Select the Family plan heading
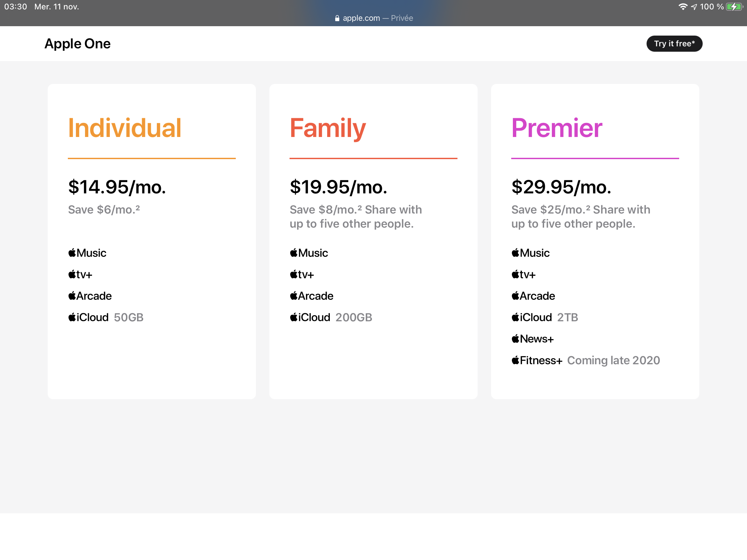The height and width of the screenshot is (560, 747). [327, 128]
